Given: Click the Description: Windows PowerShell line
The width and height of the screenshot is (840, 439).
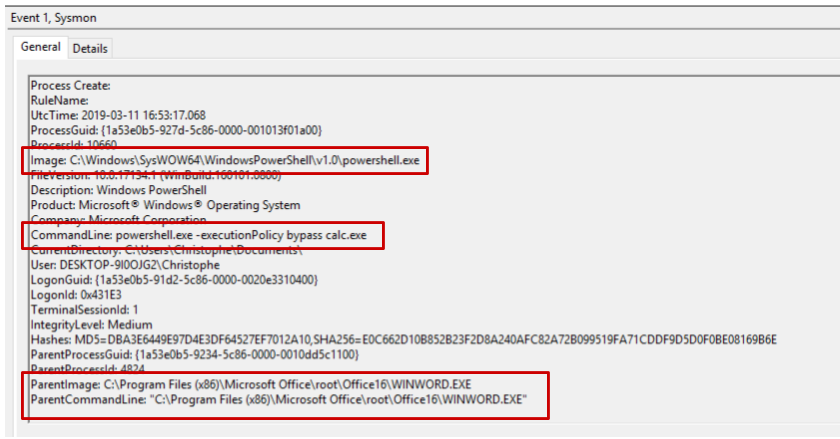Looking at the screenshot, I should click(118, 190).
